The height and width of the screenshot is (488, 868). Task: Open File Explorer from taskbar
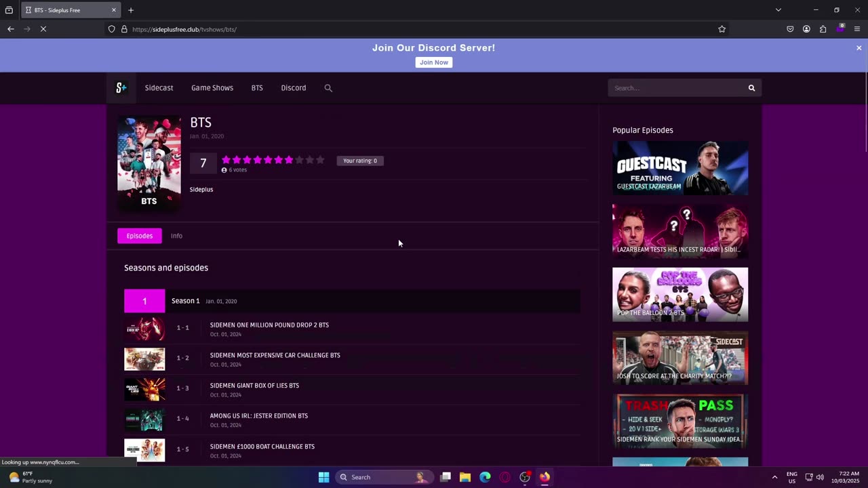pyautogui.click(x=465, y=477)
